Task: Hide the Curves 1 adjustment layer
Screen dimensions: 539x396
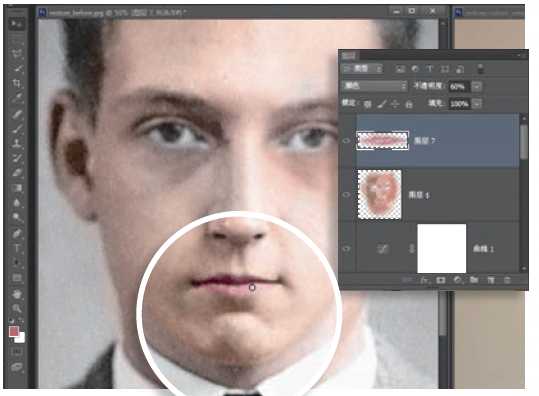Action: pos(347,248)
